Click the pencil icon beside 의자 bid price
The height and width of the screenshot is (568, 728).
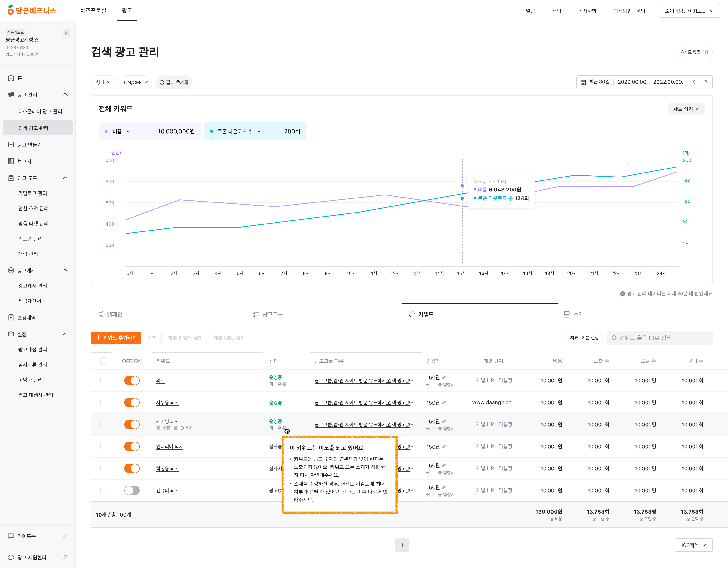click(444, 377)
